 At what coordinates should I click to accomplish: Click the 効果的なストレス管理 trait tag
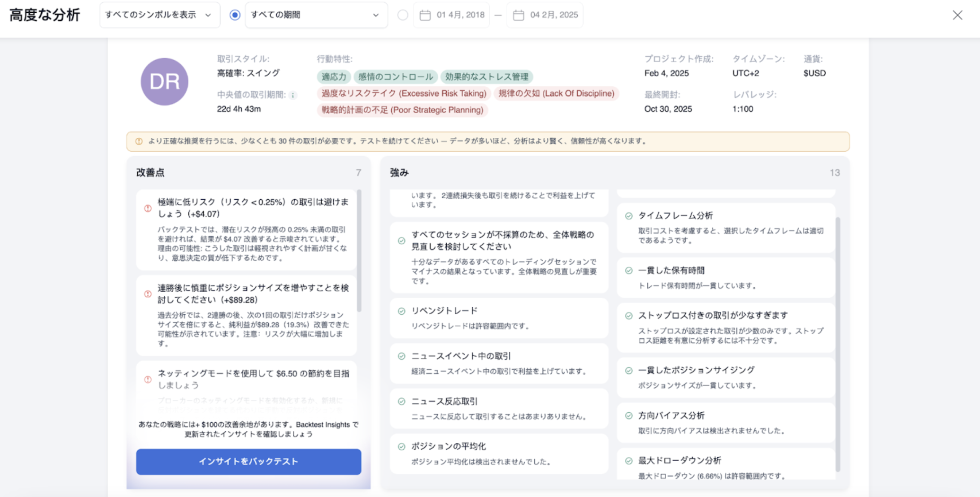point(486,77)
